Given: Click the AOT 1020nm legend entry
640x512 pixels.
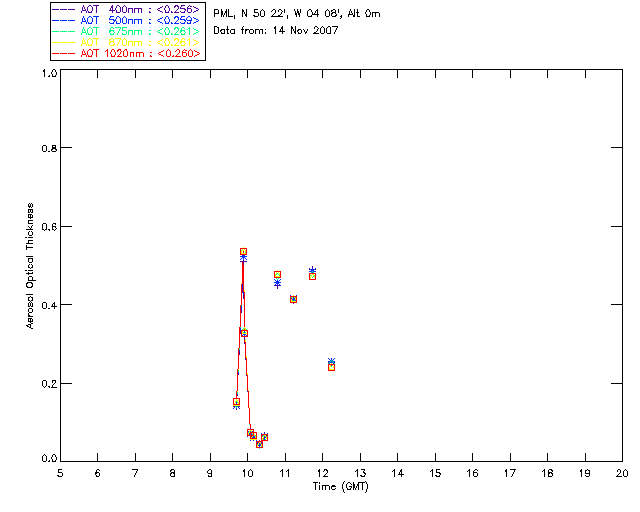Looking at the screenshot, I should click(126, 53).
